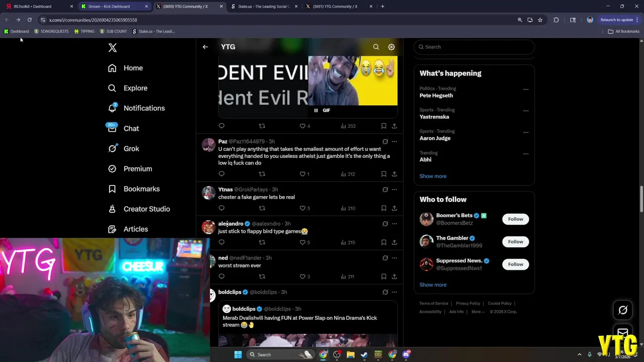
Task: Show more trends under What's happening
Action: click(433, 176)
